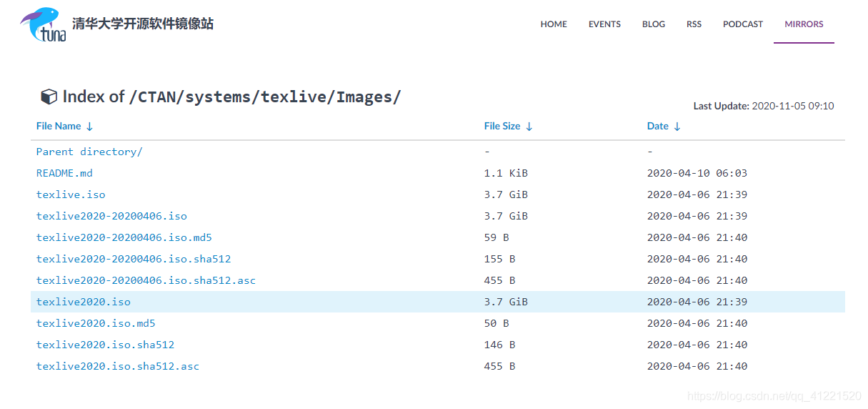Sort by File Name column header
This screenshot has width=868, height=409.
64,126
